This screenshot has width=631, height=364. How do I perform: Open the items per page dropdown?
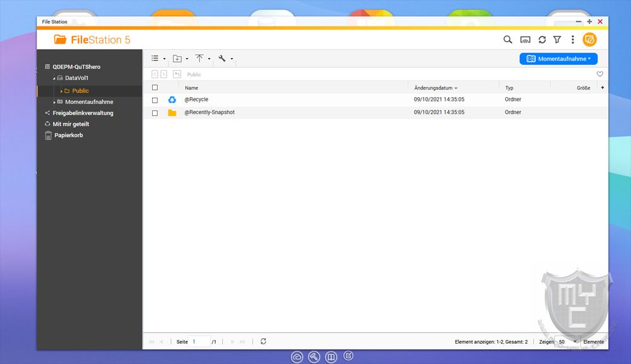[567, 341]
